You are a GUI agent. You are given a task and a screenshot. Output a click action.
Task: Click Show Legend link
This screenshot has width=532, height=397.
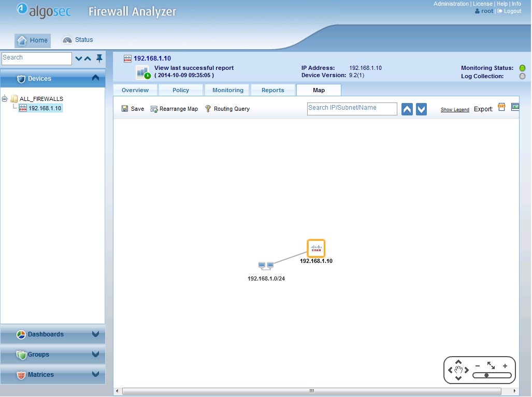tap(455, 110)
